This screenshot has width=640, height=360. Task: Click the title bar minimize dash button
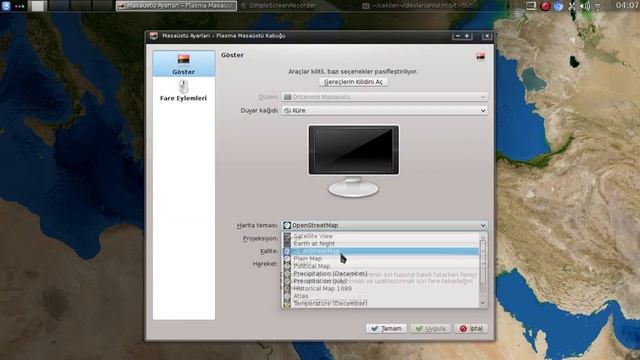coord(458,36)
